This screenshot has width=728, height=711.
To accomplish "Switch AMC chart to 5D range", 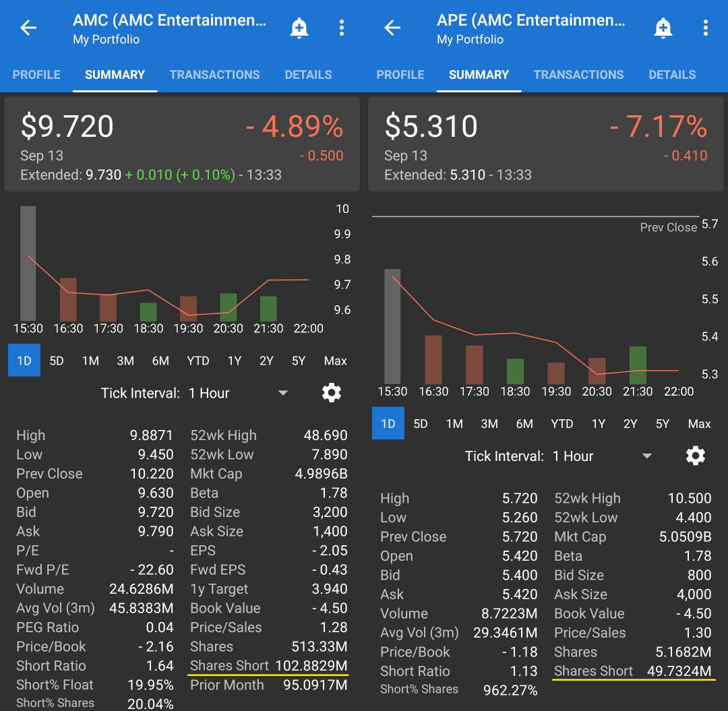I will 57,361.
